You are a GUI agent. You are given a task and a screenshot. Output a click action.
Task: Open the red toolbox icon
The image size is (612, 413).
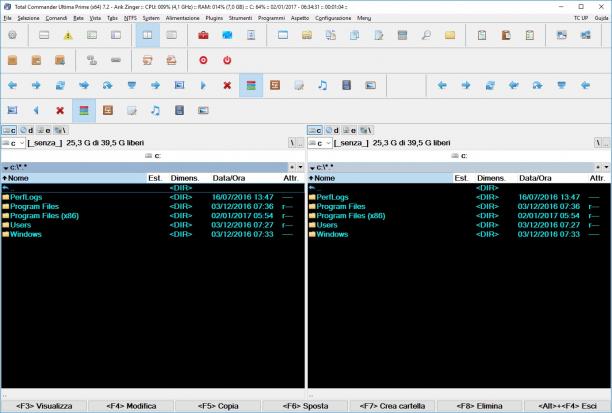pyautogui.click(x=203, y=36)
